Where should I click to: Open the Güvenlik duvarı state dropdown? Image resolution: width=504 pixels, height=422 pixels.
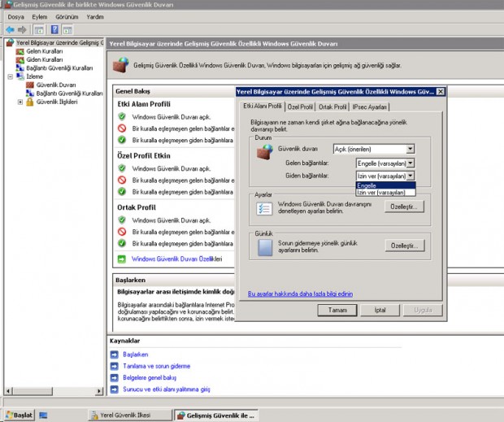374,149
